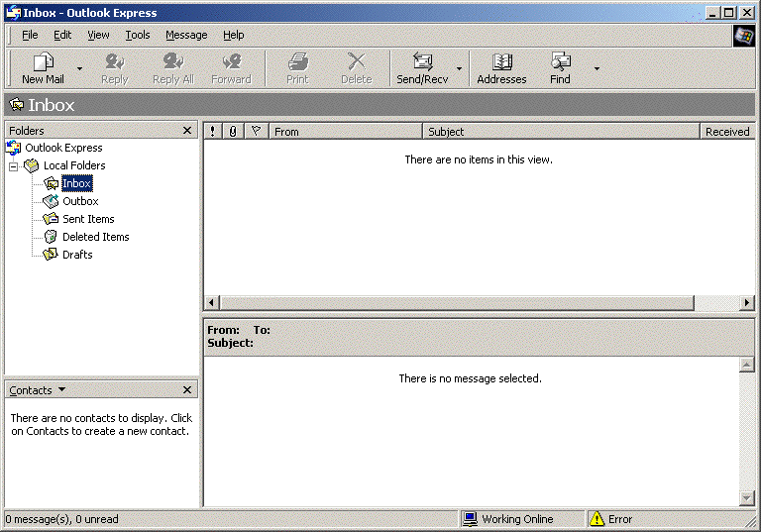Click the '0 message(s), 0 unread' status text
The width and height of the screenshot is (761, 532).
click(x=62, y=519)
